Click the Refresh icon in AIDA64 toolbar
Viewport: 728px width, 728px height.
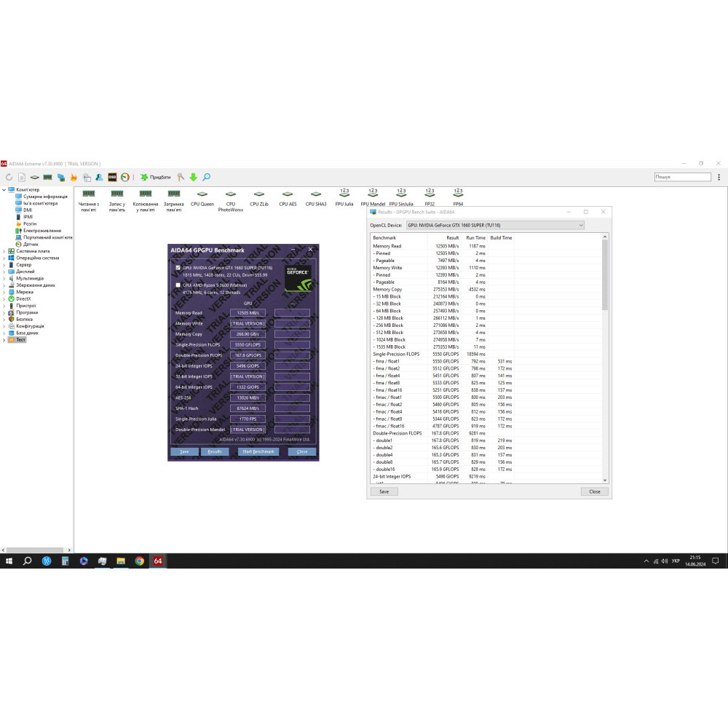click(x=9, y=177)
